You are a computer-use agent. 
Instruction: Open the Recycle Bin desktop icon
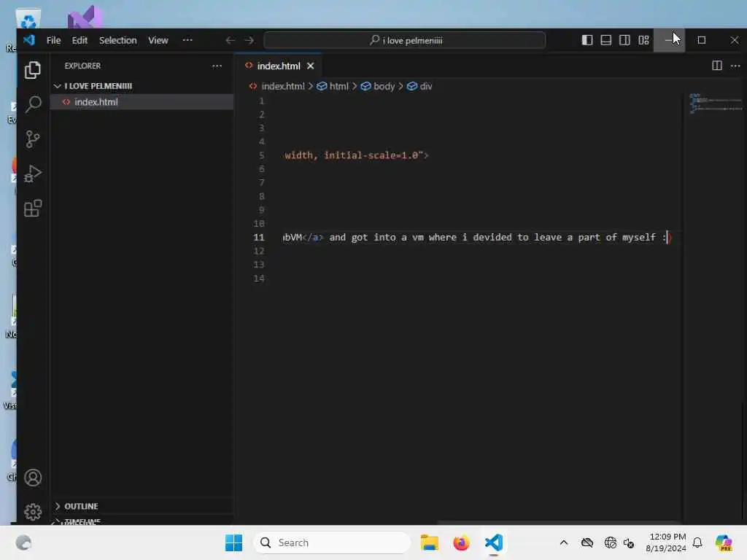[x=28, y=19]
